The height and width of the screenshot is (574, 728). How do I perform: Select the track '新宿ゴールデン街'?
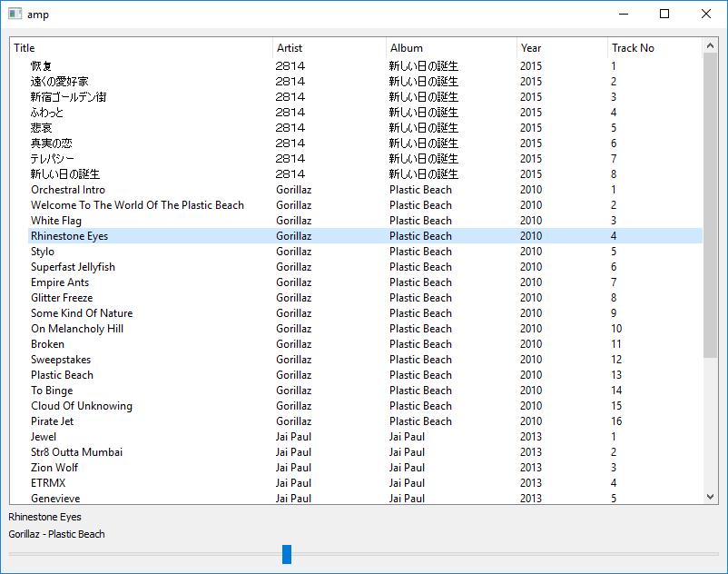[x=68, y=96]
